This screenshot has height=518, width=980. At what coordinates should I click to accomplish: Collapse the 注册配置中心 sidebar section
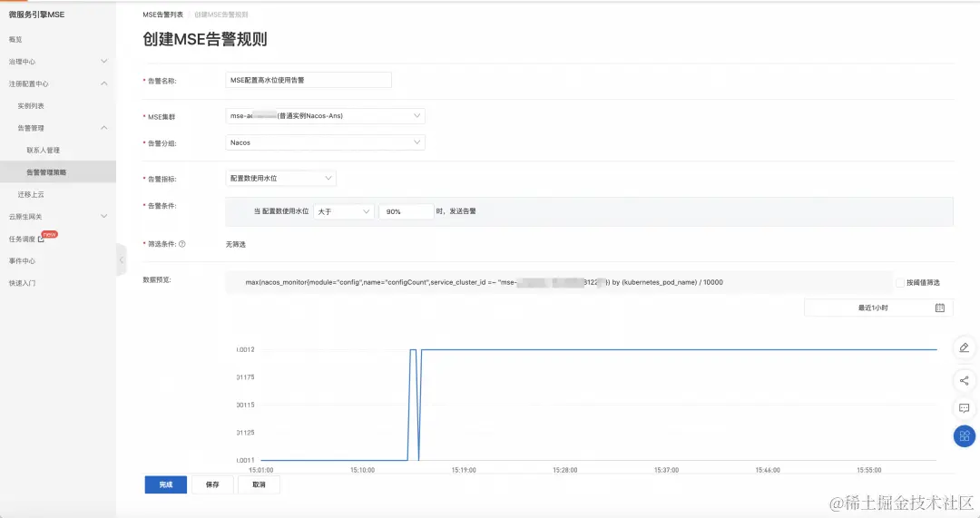(x=103, y=83)
